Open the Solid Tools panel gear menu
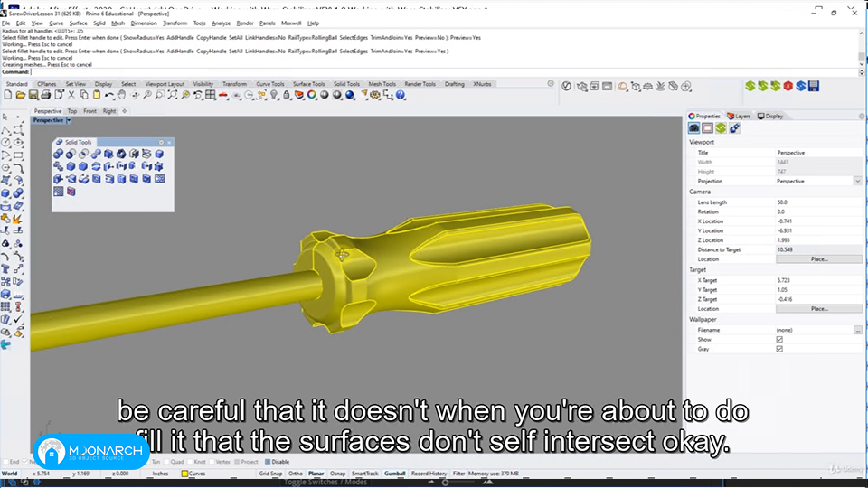Image resolution: width=868 pixels, height=488 pixels. tap(161, 142)
